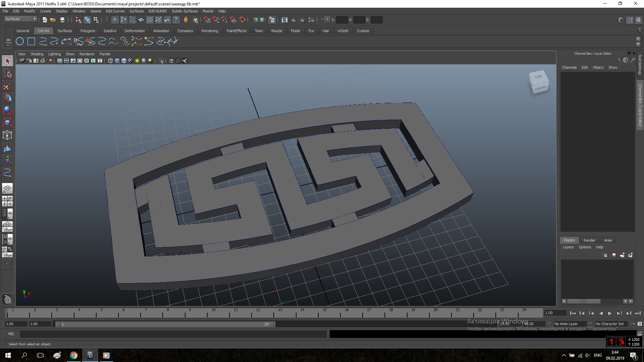Go to start of playback range
This screenshot has height=362, width=644.
pyautogui.click(x=573, y=313)
